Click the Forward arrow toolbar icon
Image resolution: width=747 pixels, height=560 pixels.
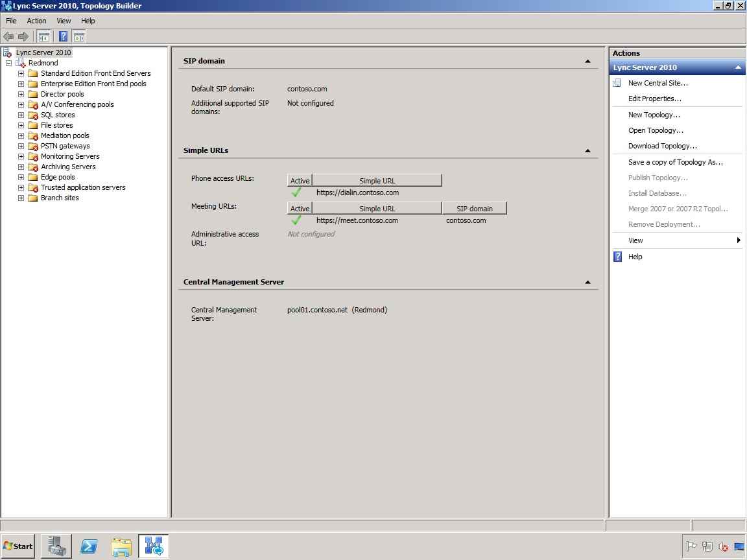23,37
